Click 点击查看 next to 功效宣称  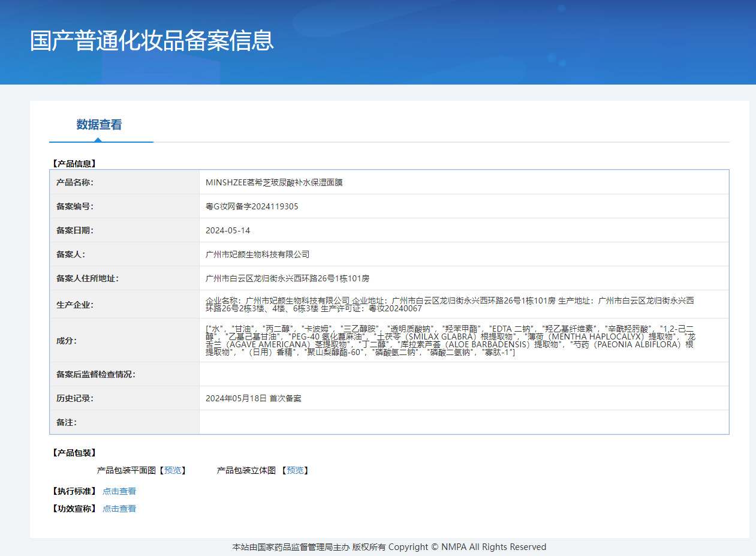coord(119,509)
